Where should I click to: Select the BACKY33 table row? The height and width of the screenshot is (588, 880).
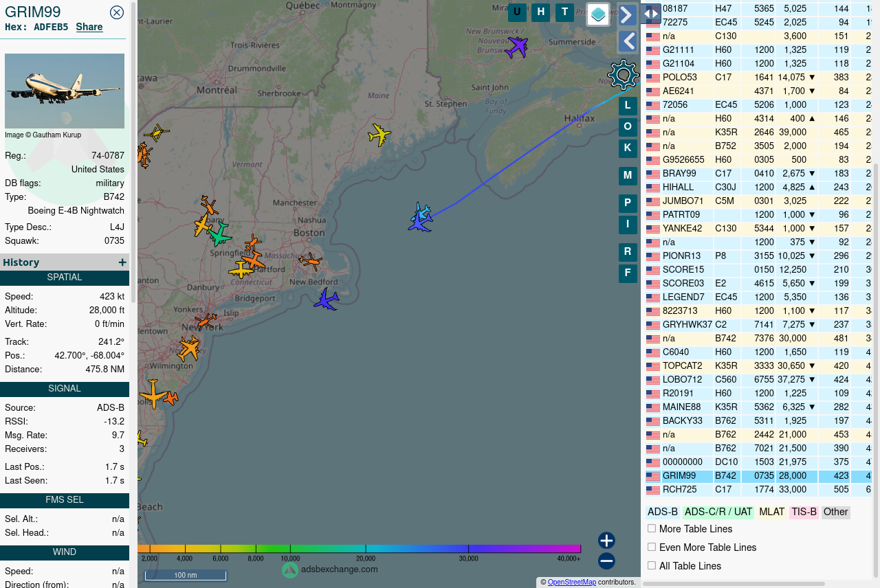pos(760,421)
